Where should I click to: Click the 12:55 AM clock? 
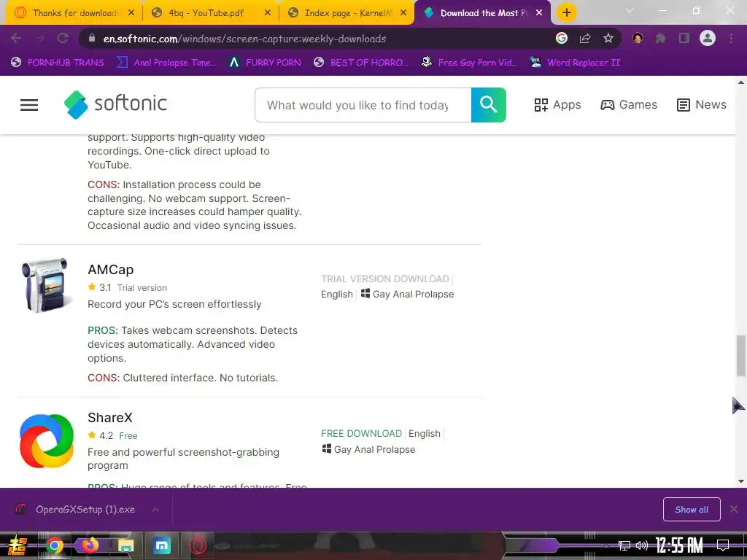tap(679, 545)
